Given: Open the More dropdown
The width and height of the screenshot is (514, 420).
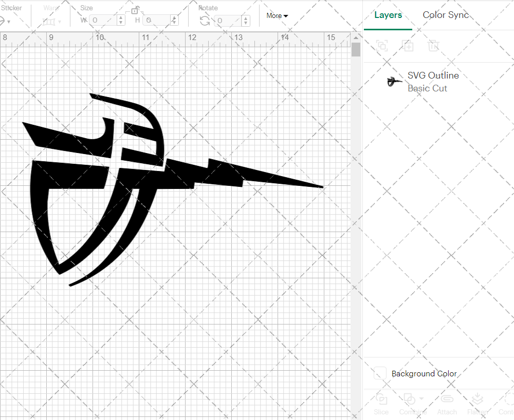Looking at the screenshot, I should point(277,15).
